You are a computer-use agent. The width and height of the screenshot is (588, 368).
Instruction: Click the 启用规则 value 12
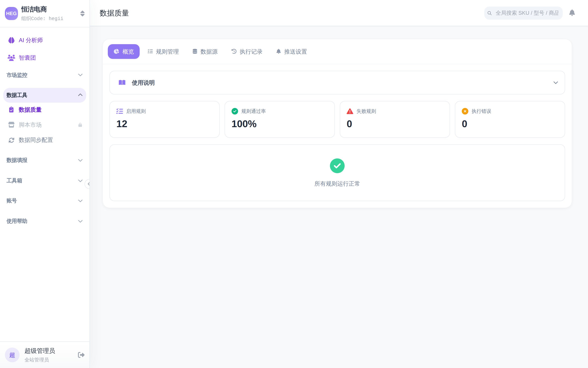point(122,124)
